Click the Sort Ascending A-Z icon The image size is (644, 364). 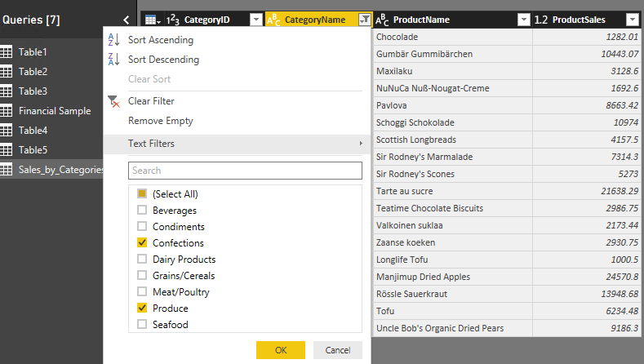pyautogui.click(x=113, y=40)
